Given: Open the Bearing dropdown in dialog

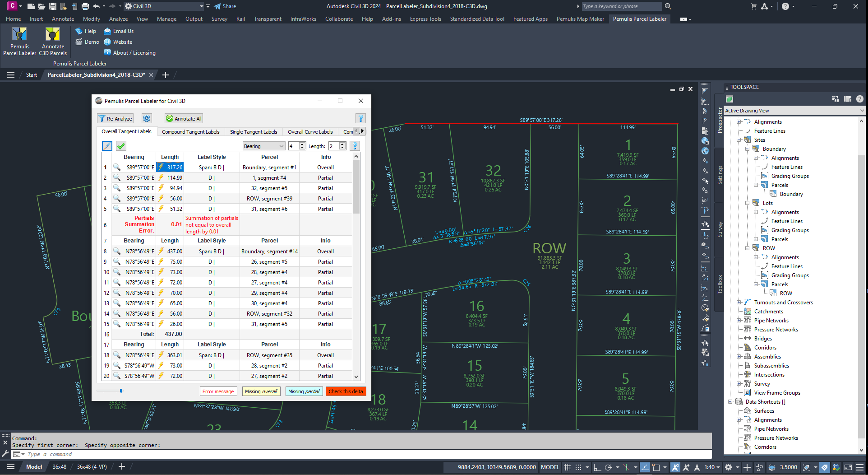Looking at the screenshot, I should coord(263,146).
